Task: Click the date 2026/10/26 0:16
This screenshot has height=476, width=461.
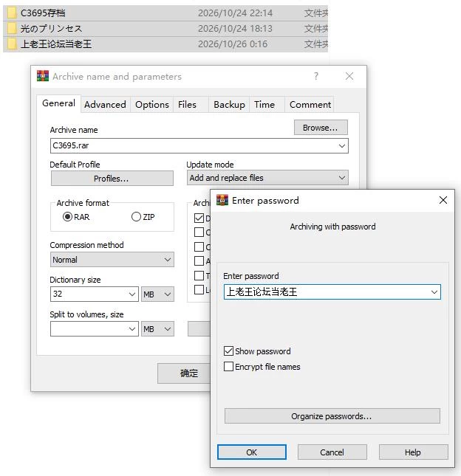Action: (x=233, y=44)
